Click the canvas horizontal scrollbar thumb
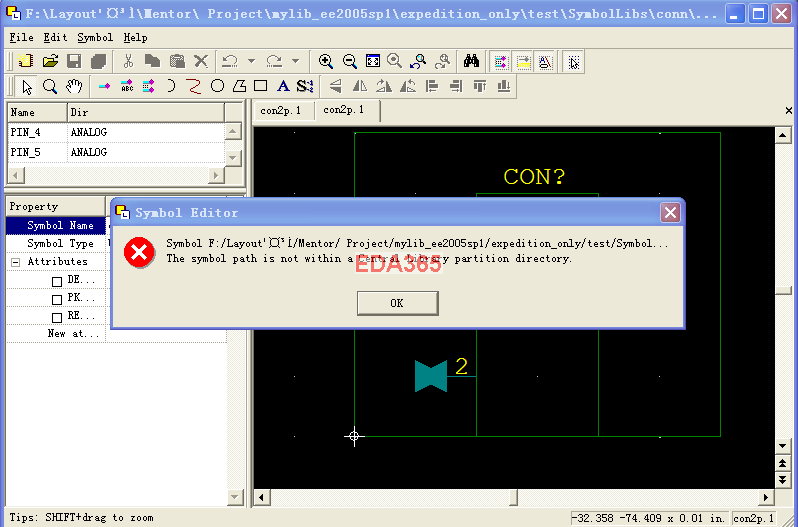The image size is (798, 527). [x=513, y=496]
